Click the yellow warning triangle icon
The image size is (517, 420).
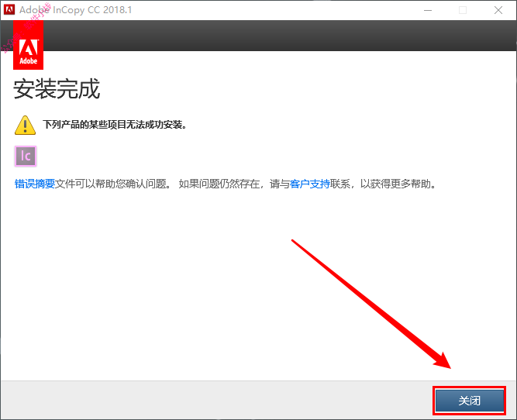pos(25,126)
